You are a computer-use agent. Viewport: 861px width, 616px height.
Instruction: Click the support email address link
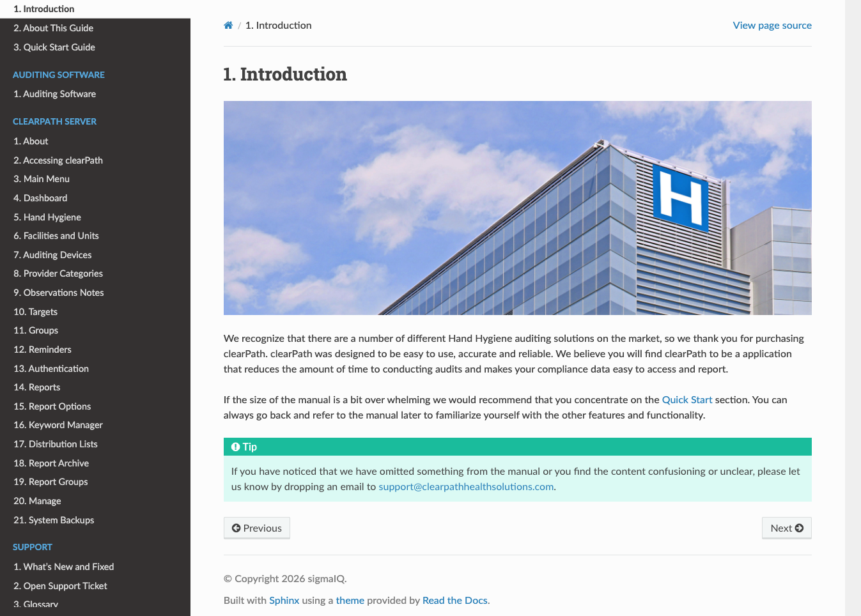point(466,486)
